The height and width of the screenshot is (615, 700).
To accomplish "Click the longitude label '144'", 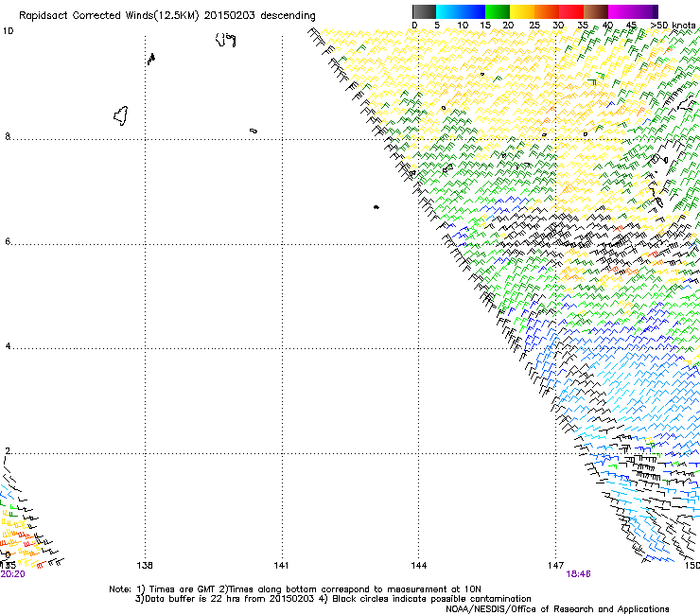I will click(419, 566).
